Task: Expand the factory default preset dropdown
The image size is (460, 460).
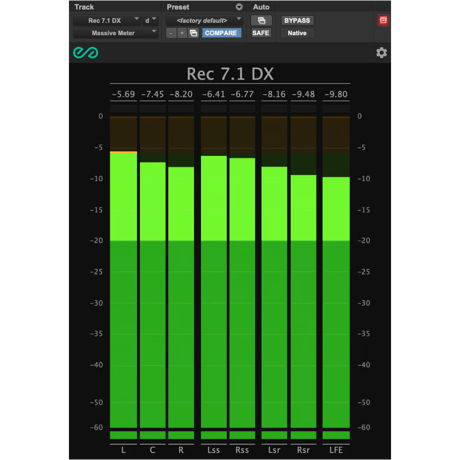Action: pos(204,20)
